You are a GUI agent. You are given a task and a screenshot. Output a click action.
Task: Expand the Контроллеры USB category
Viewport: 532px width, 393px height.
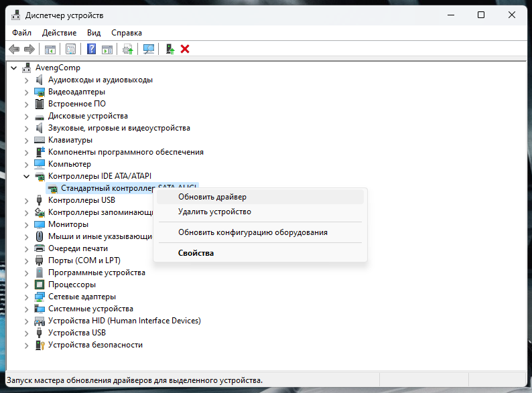coord(26,201)
